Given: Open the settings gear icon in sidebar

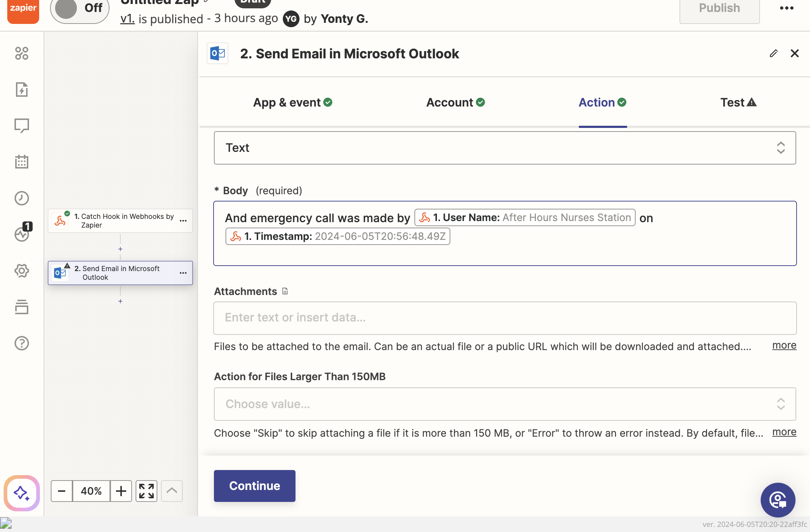Looking at the screenshot, I should pos(22,271).
